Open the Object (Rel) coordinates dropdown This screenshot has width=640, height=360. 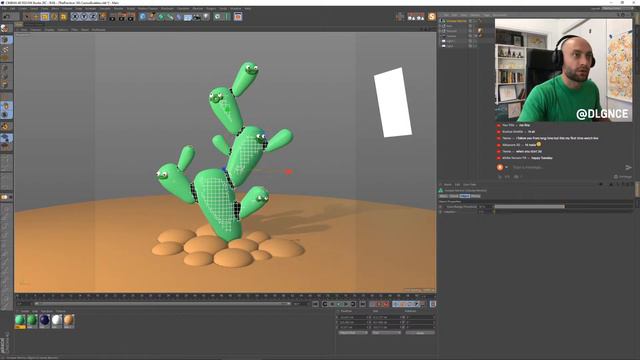click(353, 333)
